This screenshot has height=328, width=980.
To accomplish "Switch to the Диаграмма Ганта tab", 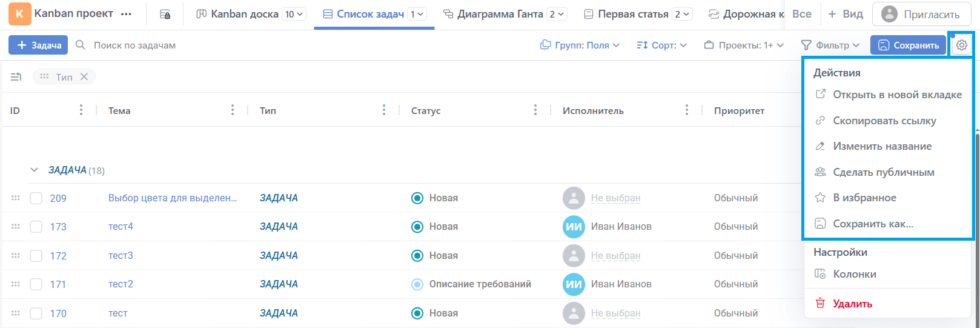I will point(500,14).
